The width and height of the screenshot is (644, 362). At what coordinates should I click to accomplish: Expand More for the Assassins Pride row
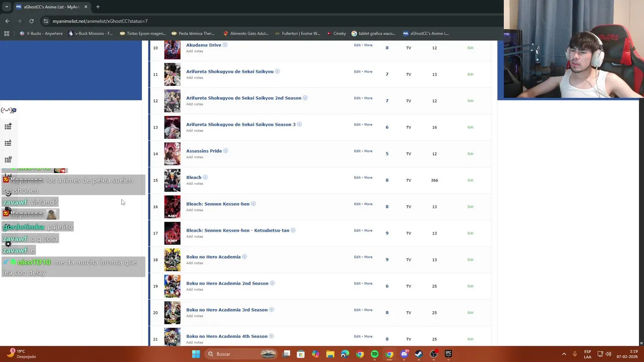[368, 151]
